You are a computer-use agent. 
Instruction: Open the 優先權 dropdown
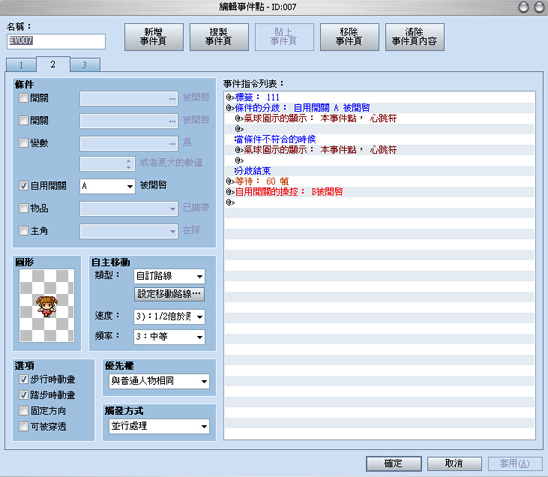point(159,381)
